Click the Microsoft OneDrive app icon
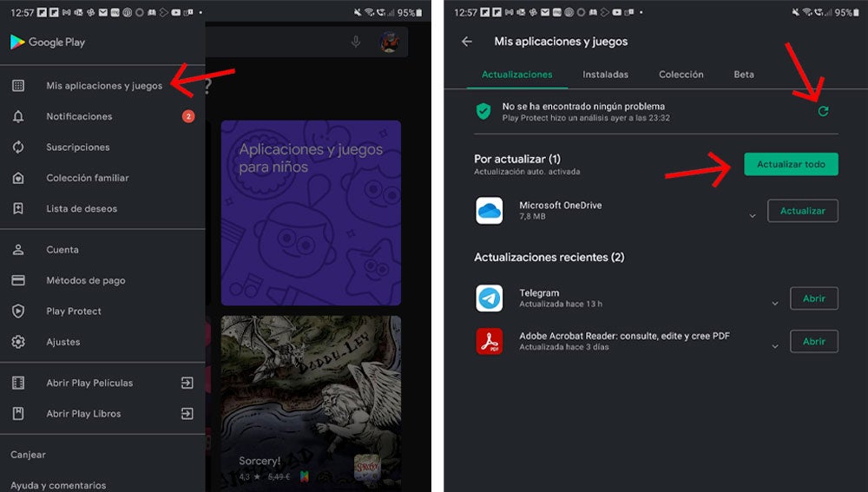 click(x=490, y=211)
